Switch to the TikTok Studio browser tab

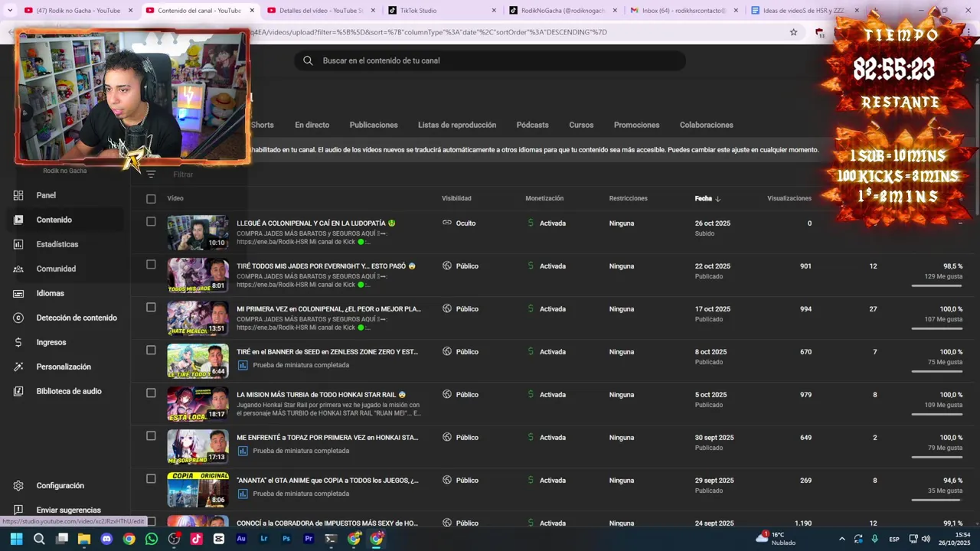pyautogui.click(x=440, y=11)
